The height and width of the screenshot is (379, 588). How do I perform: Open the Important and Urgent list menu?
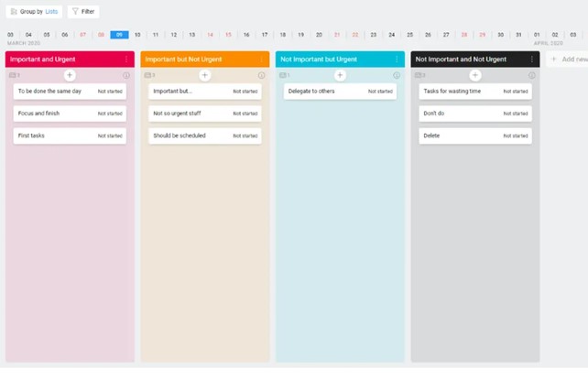click(x=126, y=60)
